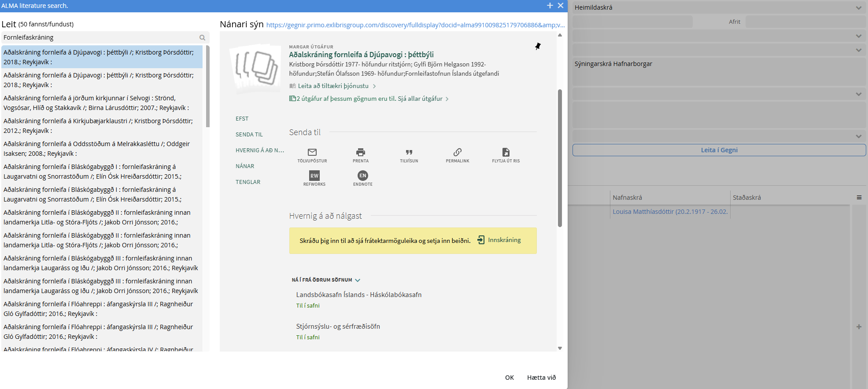868x389 pixels.
Task: Click the Hætta við cancel button
Action: (x=542, y=378)
